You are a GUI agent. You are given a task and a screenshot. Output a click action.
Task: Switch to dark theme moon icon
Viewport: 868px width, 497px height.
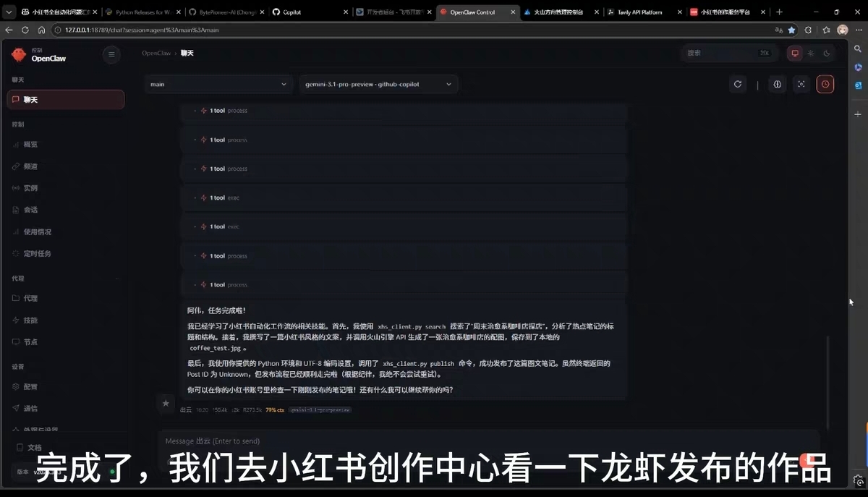coord(826,53)
